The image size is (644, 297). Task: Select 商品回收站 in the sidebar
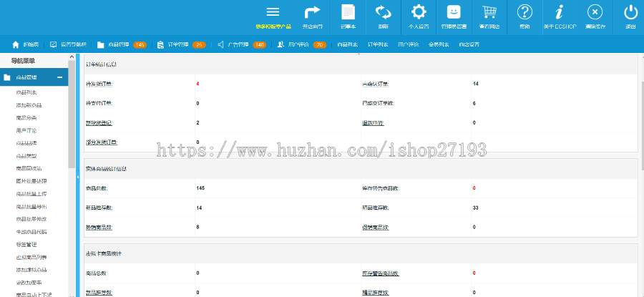pyautogui.click(x=29, y=169)
